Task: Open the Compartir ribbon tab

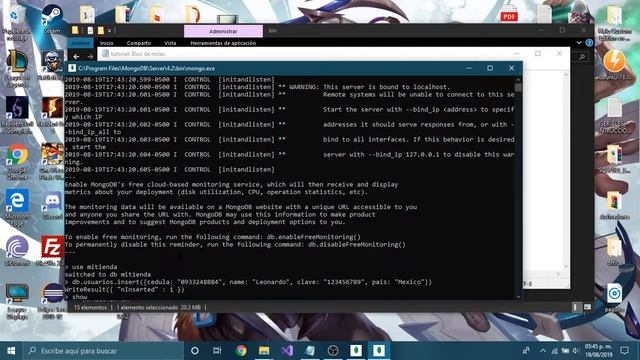Action: (139, 43)
